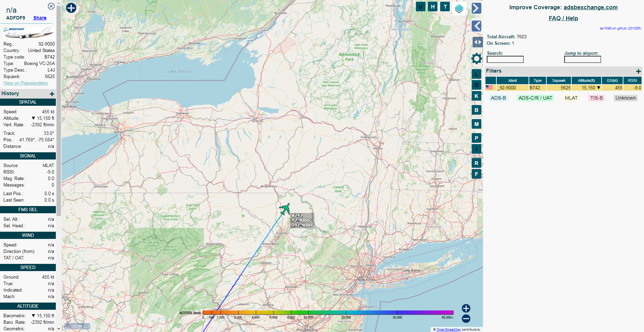Click the left arrow sidebar button
This screenshot has width=644, height=332.
tap(476, 26)
